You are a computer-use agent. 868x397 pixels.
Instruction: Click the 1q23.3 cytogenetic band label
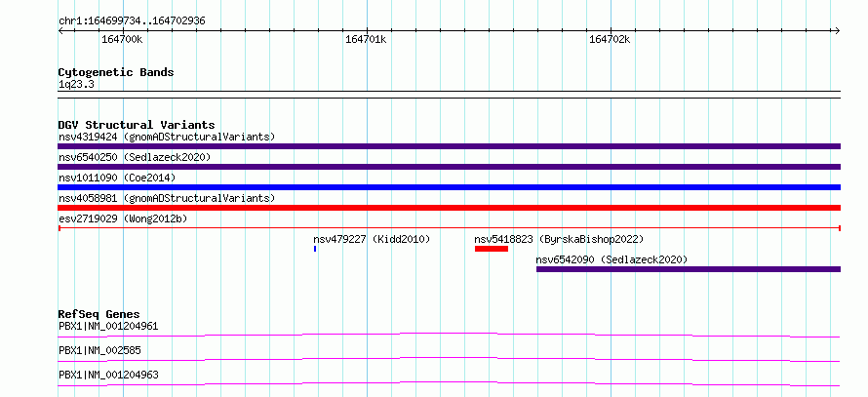point(75,84)
